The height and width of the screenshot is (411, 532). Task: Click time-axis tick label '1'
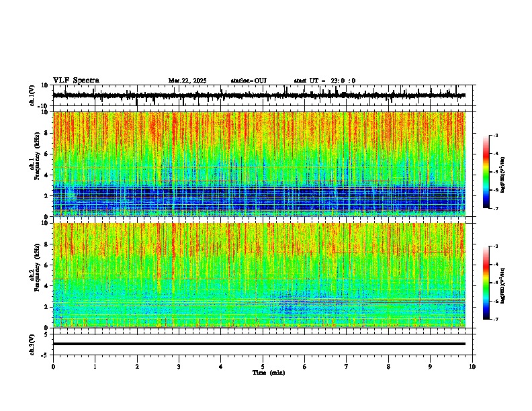(x=95, y=367)
